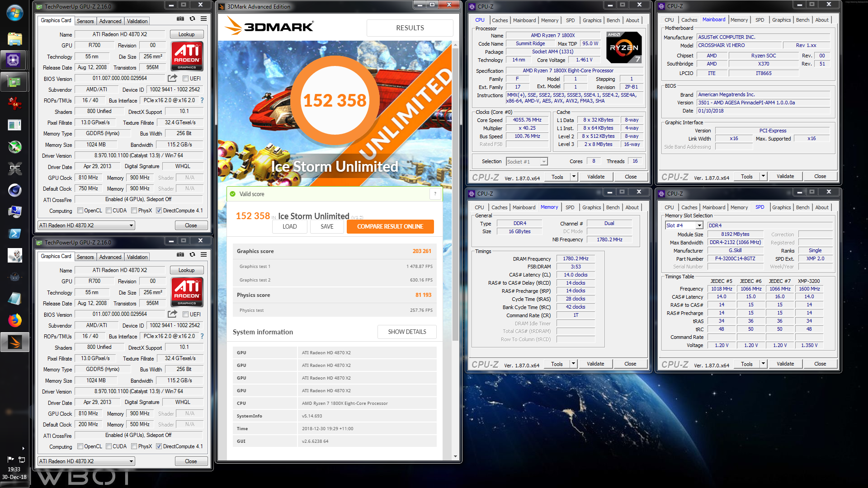The width and height of the screenshot is (868, 488).
Task: Click the screenshot camera icon in bottom GPU-Z window
Action: coord(180,255)
